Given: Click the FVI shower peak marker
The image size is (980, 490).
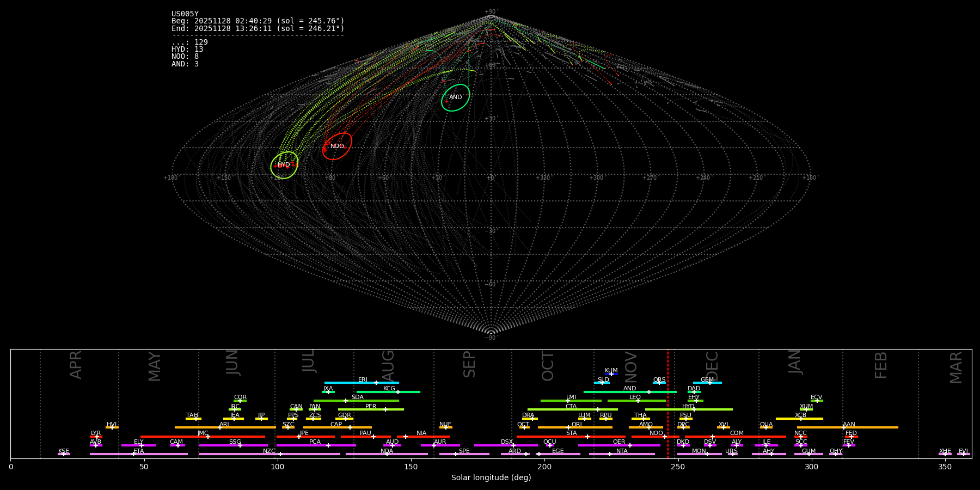Looking at the screenshot, I should [963, 454].
